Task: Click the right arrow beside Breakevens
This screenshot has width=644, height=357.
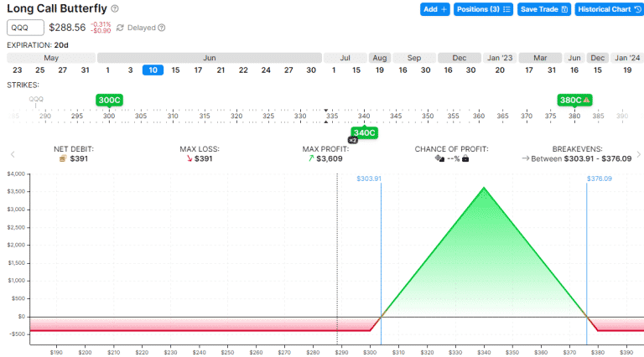Action: 638,154
